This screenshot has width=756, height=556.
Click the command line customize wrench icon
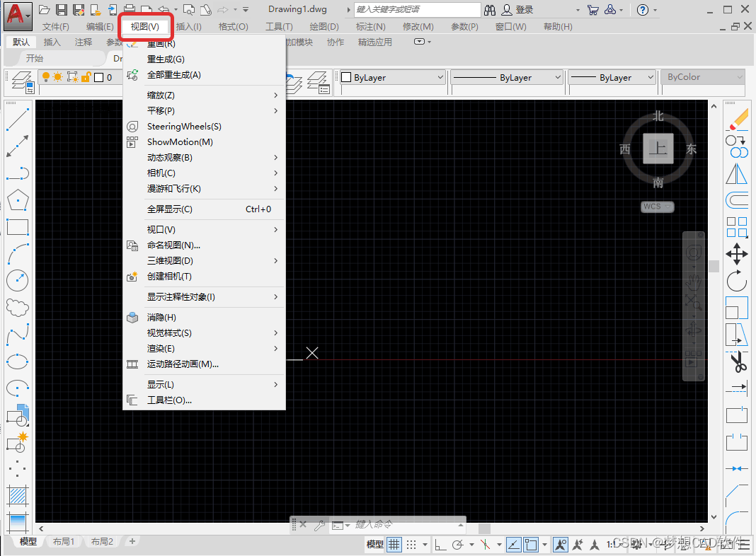click(319, 525)
